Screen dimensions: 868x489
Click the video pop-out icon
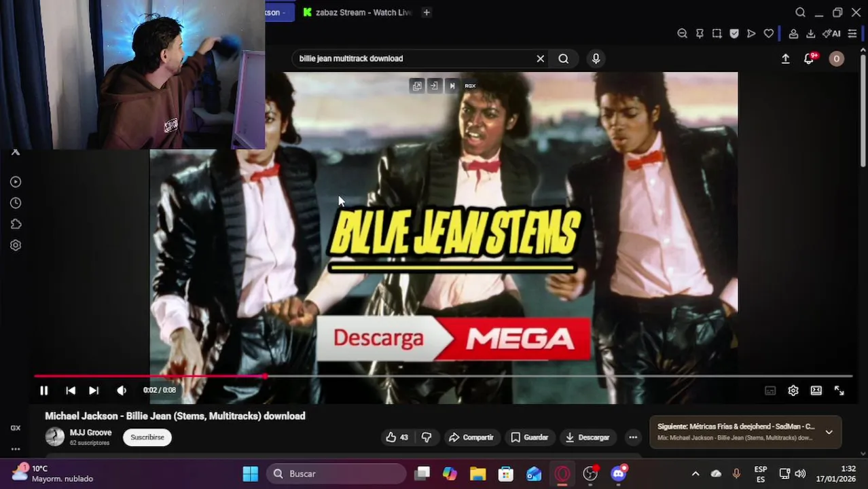point(417,86)
